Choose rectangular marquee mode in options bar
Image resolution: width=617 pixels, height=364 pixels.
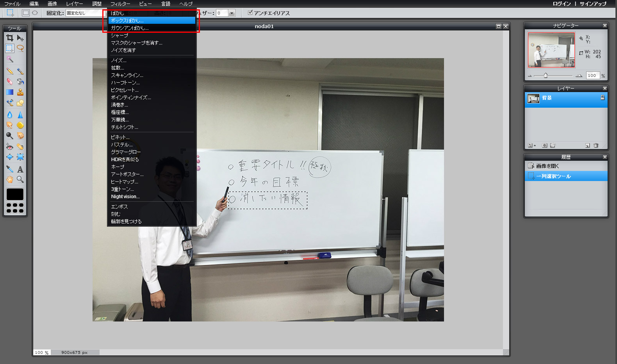click(26, 13)
